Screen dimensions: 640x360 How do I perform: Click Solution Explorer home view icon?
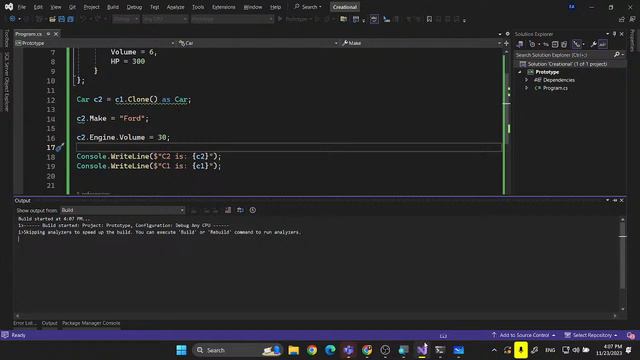520,44
